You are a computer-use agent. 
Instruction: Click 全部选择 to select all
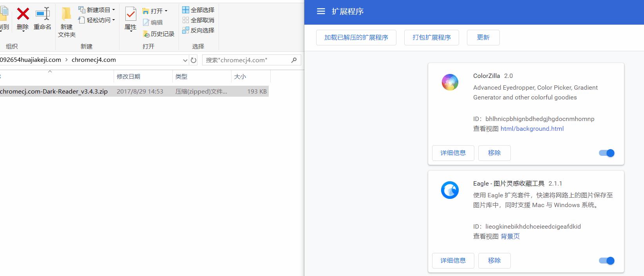[198, 10]
